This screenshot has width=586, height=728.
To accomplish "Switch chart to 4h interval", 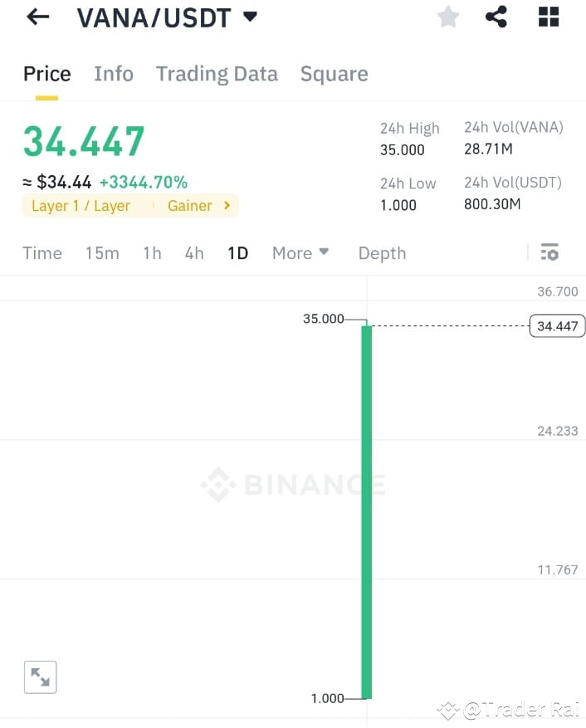I will 193,253.
